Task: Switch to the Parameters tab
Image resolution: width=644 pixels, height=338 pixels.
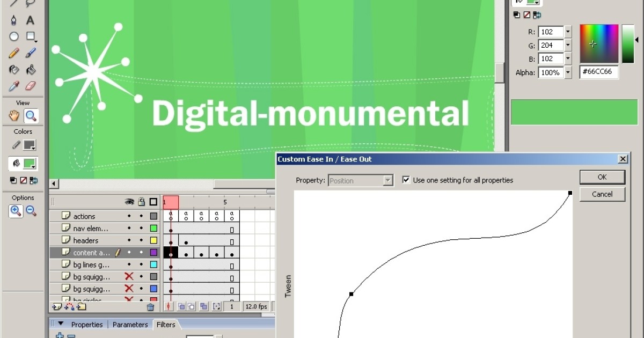Action: (130, 325)
